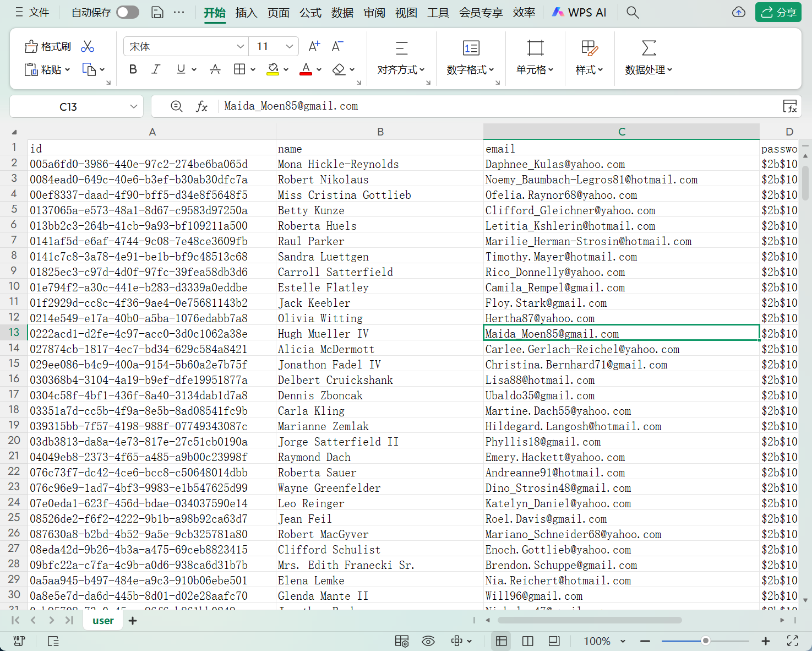This screenshot has width=812, height=651.
Task: Apply bold formatting to the cell
Action: click(x=133, y=69)
